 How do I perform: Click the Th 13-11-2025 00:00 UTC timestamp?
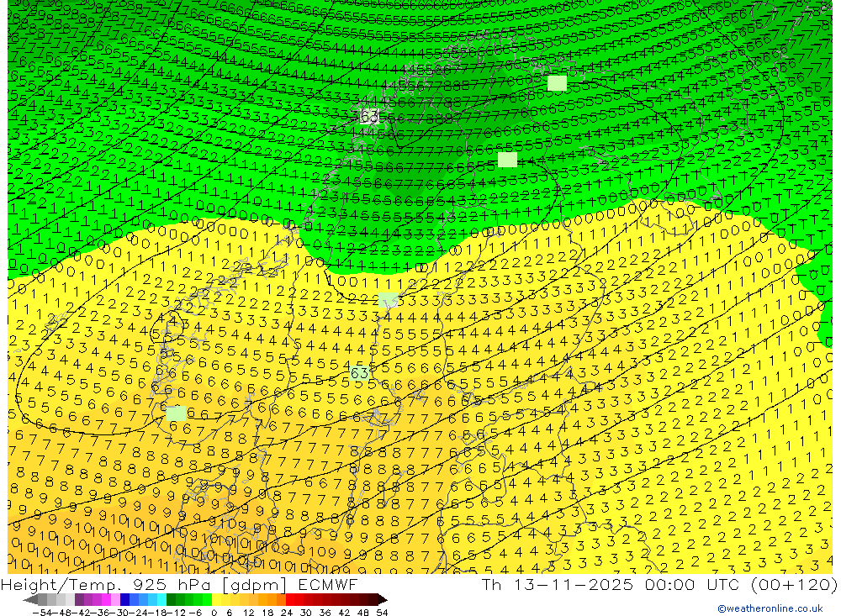pos(659,584)
